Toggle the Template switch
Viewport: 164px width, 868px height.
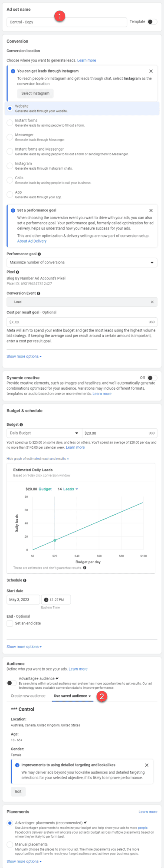152,22
